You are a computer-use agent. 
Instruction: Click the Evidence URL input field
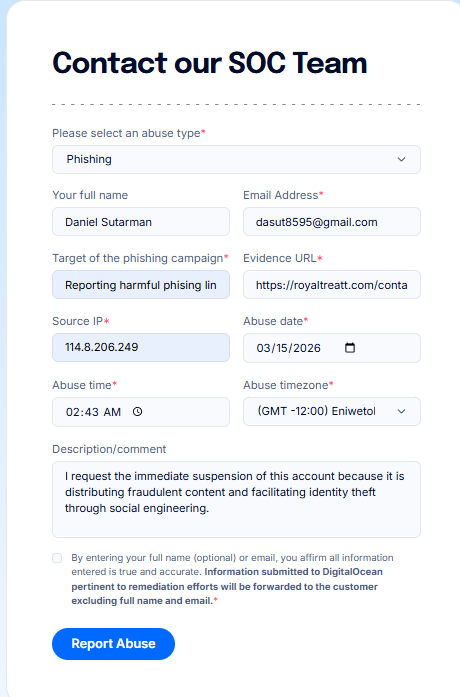[x=332, y=285]
